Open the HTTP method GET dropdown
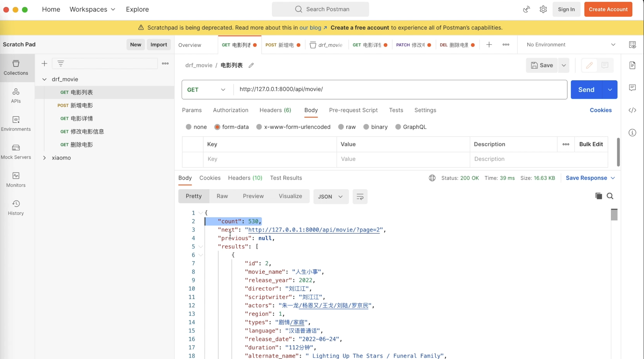 (207, 90)
